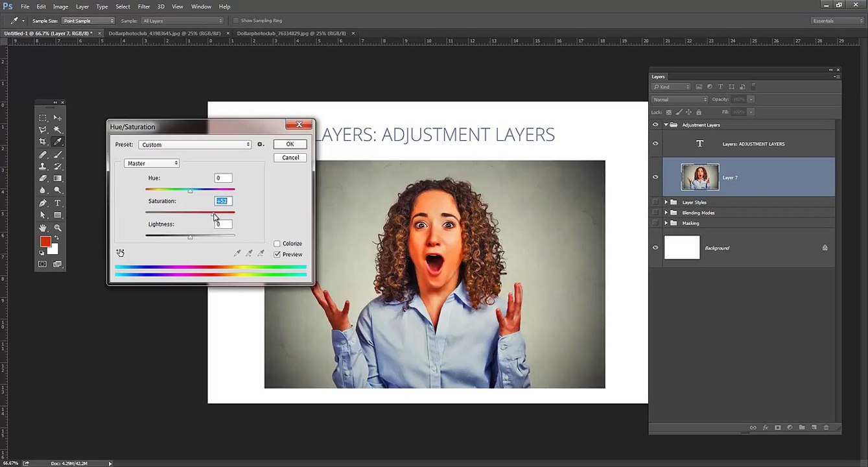Select the Rectangular Marquee tool

click(43, 118)
